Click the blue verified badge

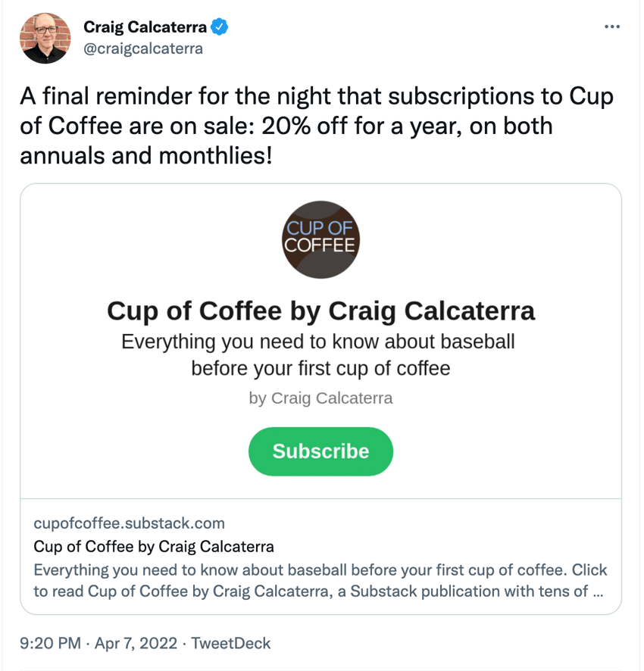(219, 27)
